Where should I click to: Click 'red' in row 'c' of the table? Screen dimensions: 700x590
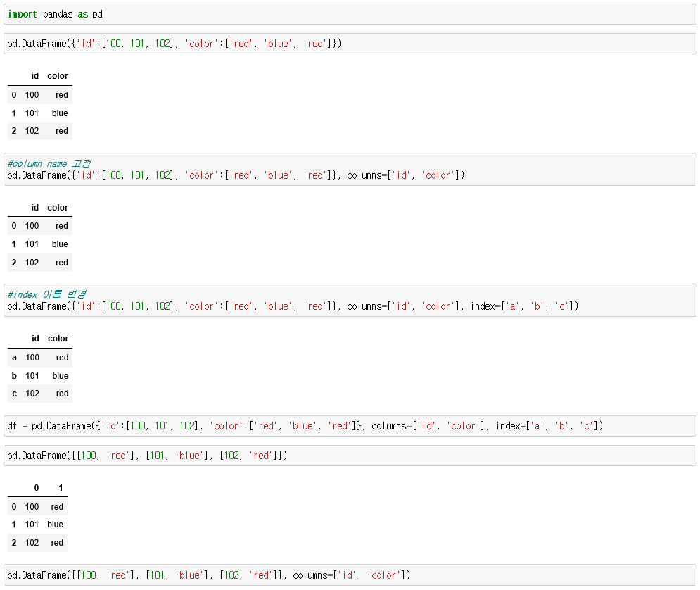pyautogui.click(x=62, y=394)
